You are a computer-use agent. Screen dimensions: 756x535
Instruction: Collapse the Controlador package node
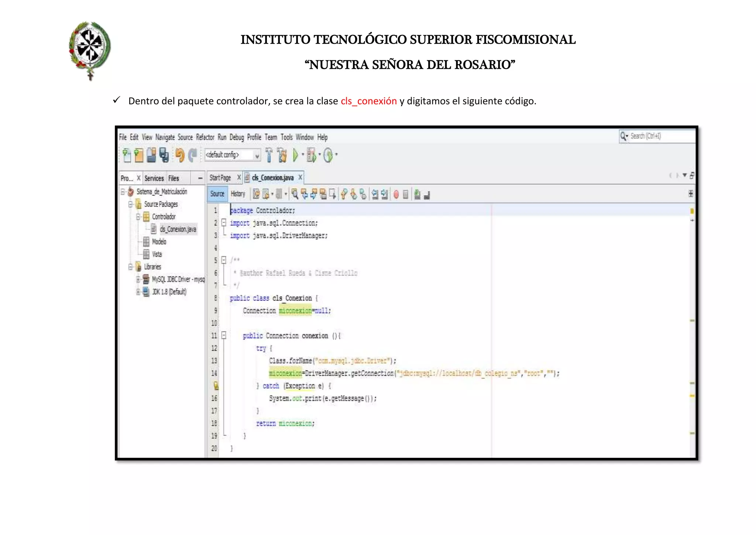tap(138, 217)
